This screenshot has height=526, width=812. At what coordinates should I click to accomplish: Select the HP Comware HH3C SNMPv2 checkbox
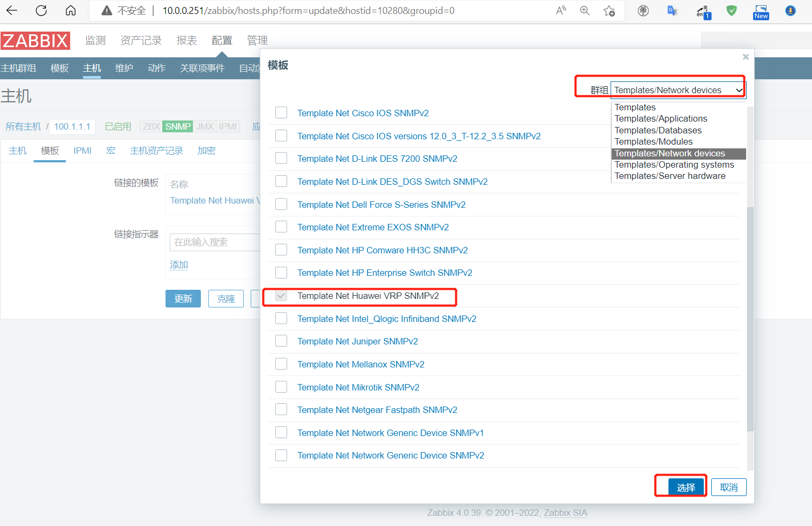(x=281, y=250)
